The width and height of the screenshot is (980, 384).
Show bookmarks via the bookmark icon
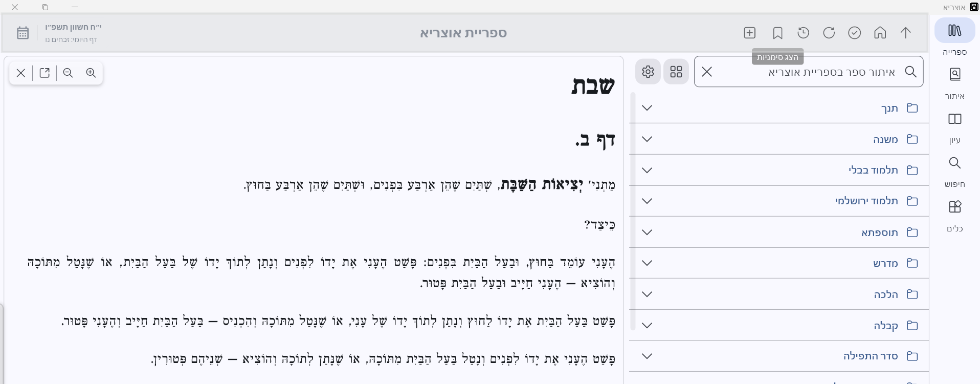tap(777, 33)
